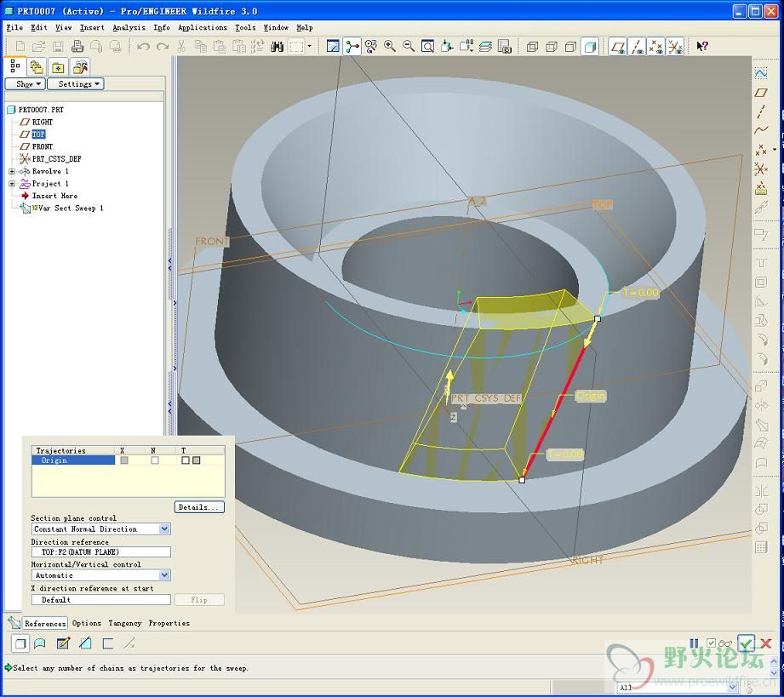Toggle the Spin Center display icon
The image size is (784, 697).
352,47
